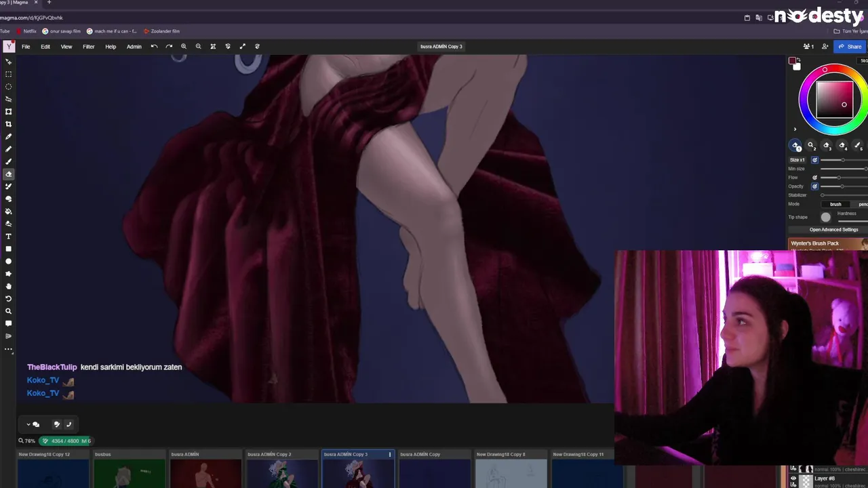Adjust the Stabilizer slider
The height and width of the screenshot is (488, 868).
coord(844,195)
